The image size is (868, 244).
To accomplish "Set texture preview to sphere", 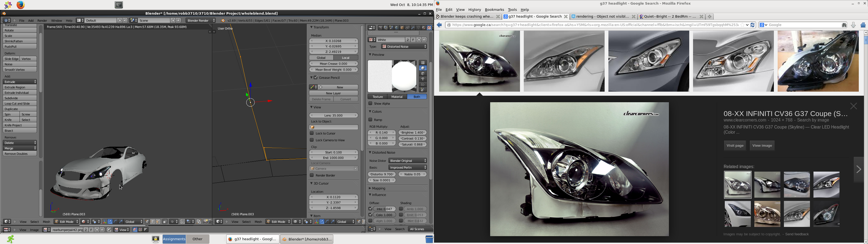I will pos(423,68).
